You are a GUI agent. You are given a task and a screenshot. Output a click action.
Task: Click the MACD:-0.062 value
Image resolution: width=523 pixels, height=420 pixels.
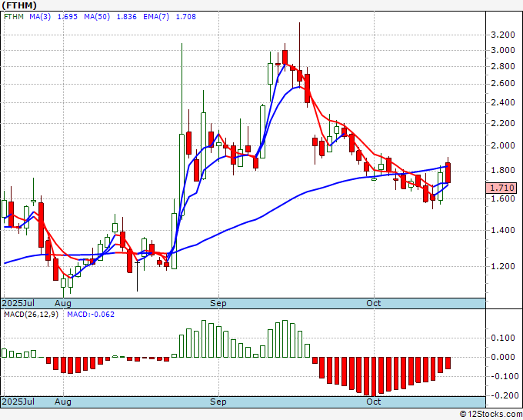point(91,315)
